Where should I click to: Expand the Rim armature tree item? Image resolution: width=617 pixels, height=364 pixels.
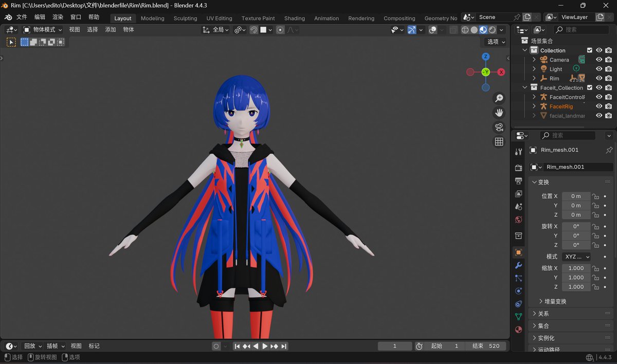point(534,78)
